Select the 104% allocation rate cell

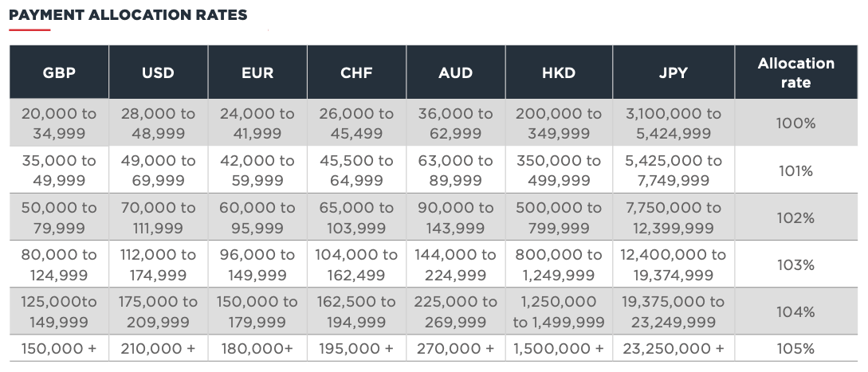795,311
